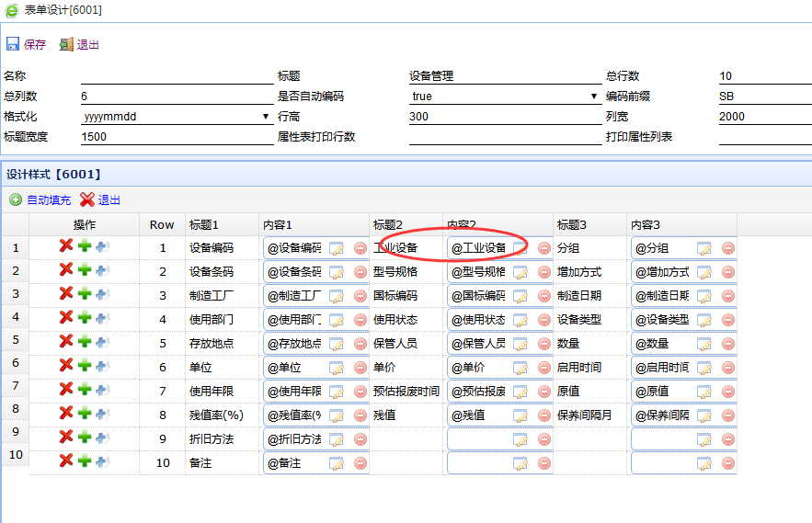Click the red minus icon beside @工业设备

(x=544, y=248)
